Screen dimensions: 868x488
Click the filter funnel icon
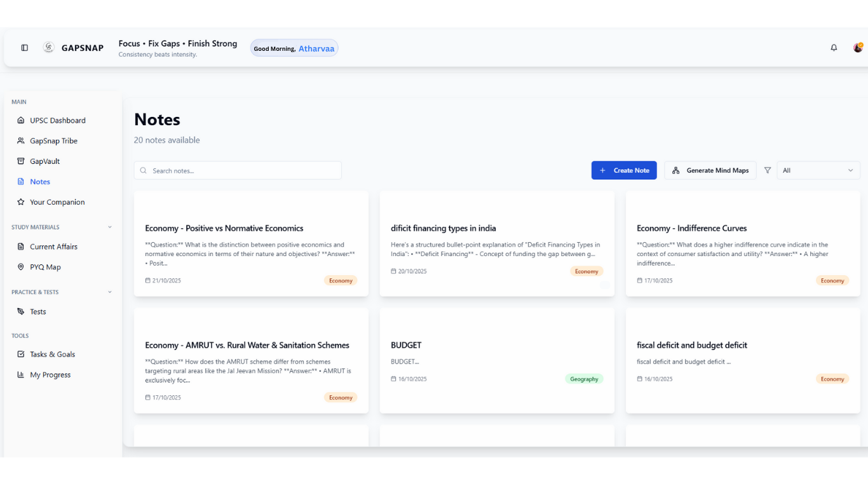[x=768, y=170]
